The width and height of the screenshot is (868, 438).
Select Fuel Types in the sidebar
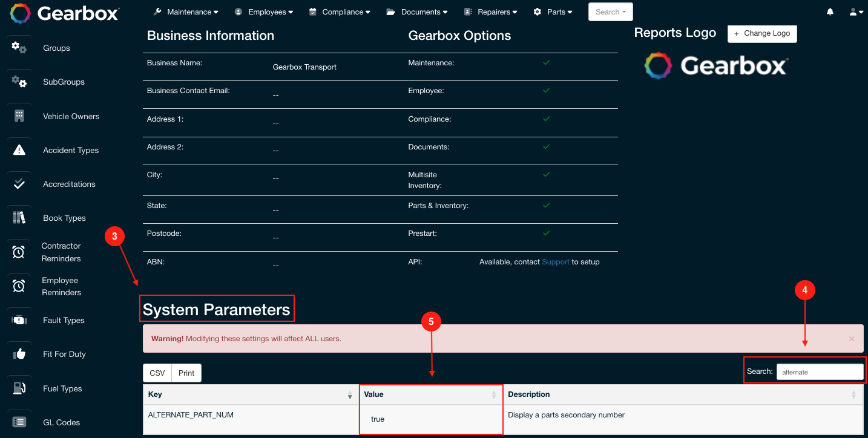coord(62,388)
